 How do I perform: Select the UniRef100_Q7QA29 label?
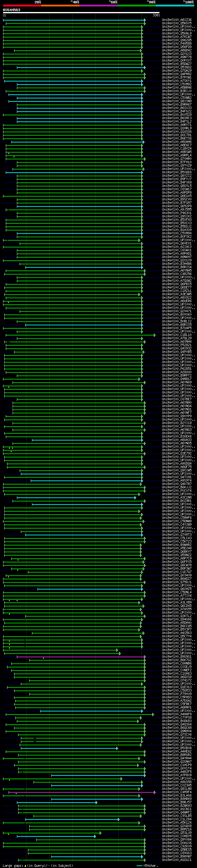[177, 71]
